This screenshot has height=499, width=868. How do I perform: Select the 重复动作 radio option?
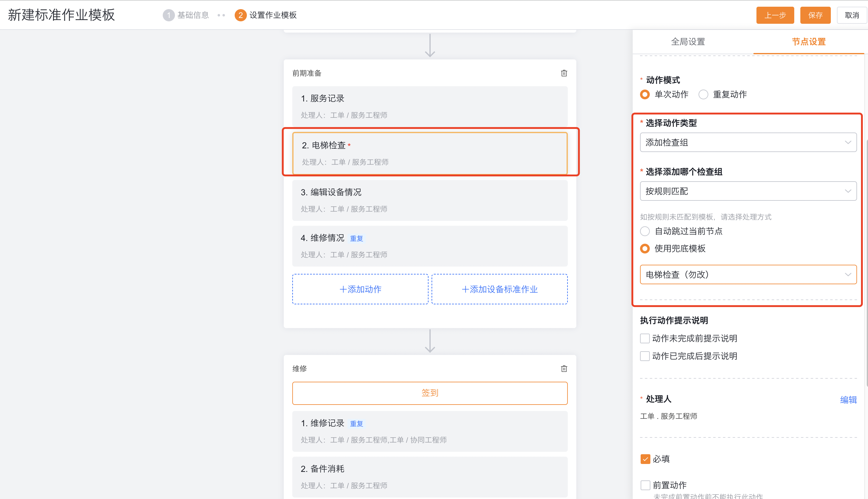coord(703,94)
